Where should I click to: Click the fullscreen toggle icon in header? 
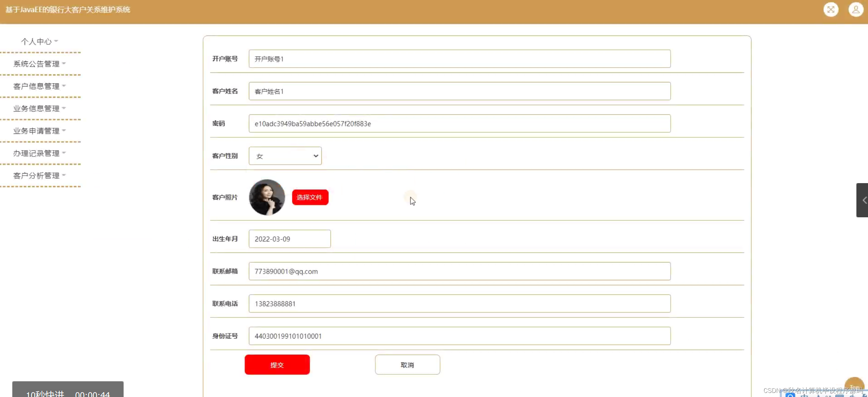[830, 10]
